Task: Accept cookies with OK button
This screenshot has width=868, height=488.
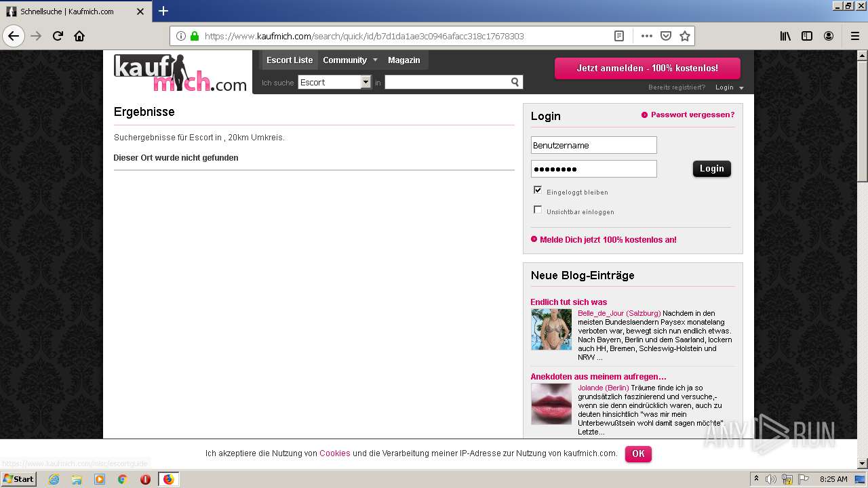Action: click(638, 453)
